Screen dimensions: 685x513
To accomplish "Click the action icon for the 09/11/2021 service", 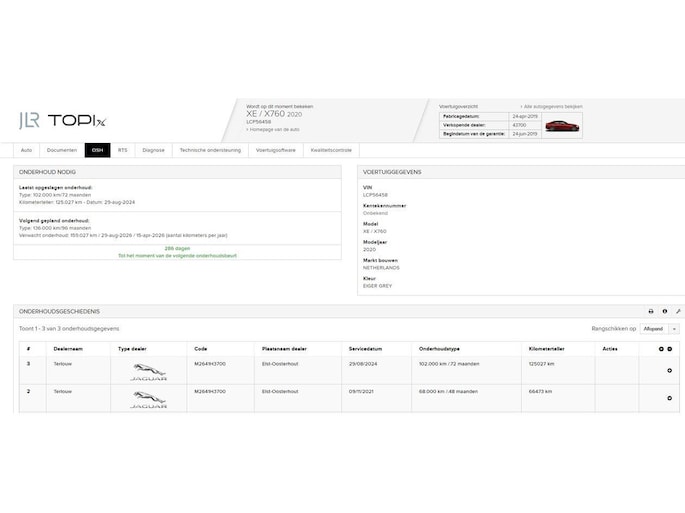I will coord(669,399).
